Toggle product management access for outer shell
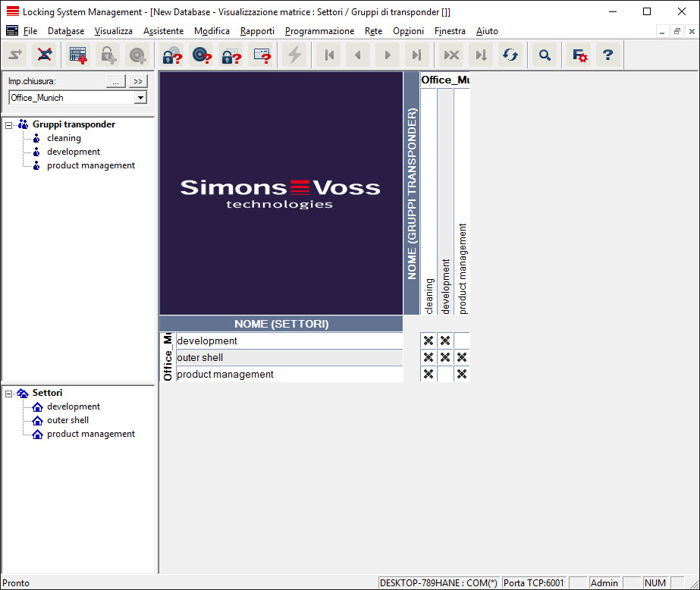 tap(461, 358)
